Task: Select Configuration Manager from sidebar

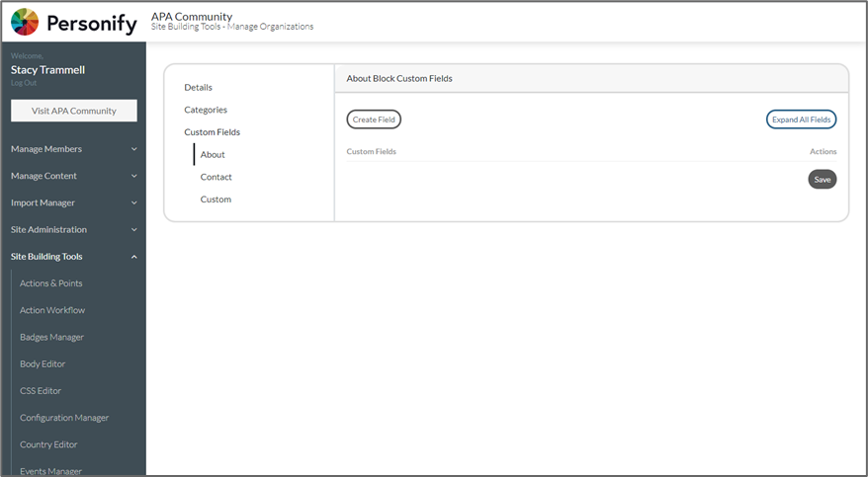Action: (x=64, y=418)
